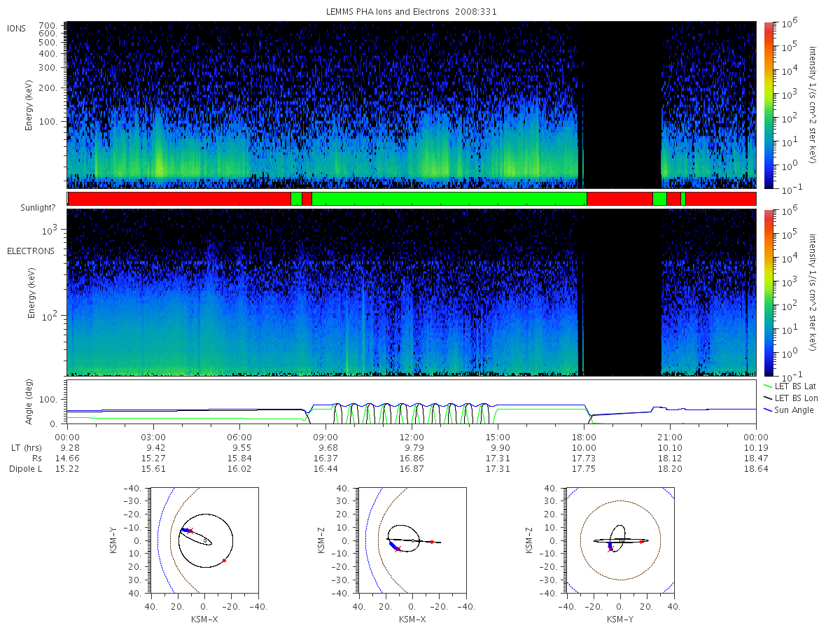Select the Dipole L value 16.44
Image resolution: width=840 pixels, height=630 pixels.
tap(325, 469)
